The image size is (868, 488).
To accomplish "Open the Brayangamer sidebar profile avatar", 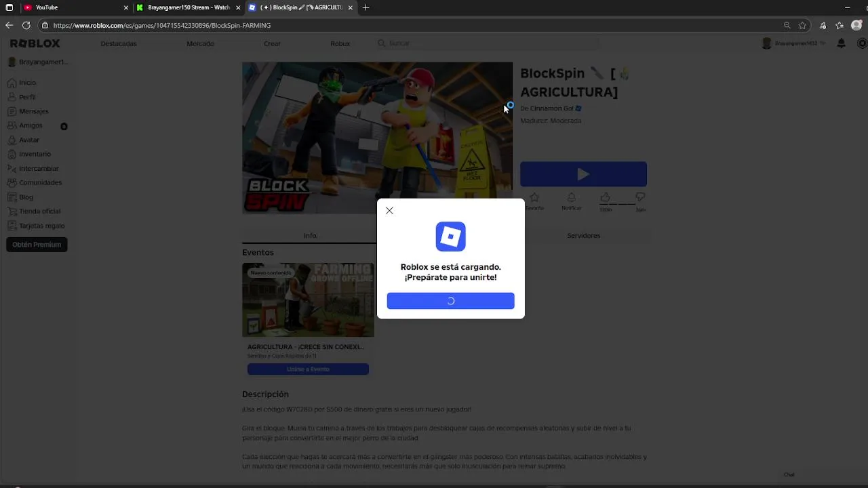I will pos(12,62).
